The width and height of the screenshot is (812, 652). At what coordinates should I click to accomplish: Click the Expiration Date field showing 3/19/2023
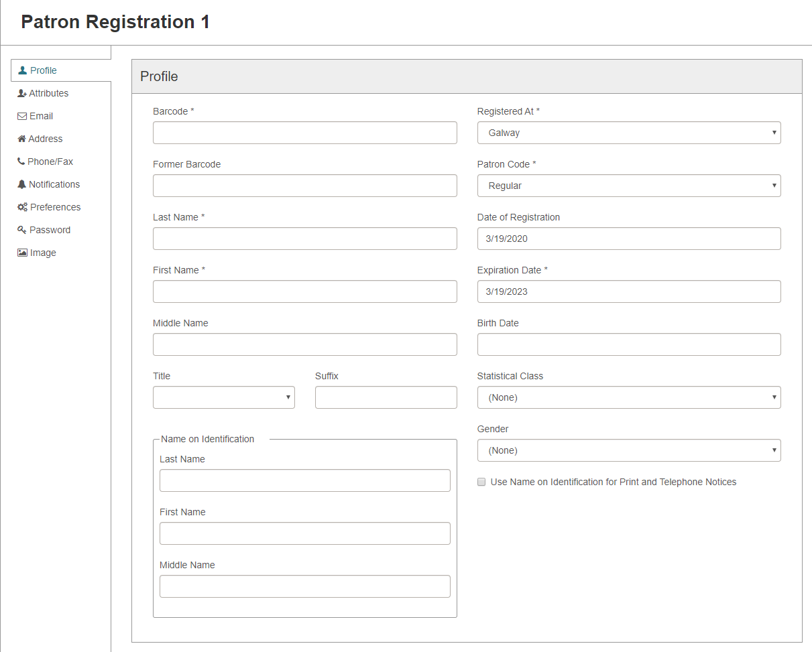629,291
